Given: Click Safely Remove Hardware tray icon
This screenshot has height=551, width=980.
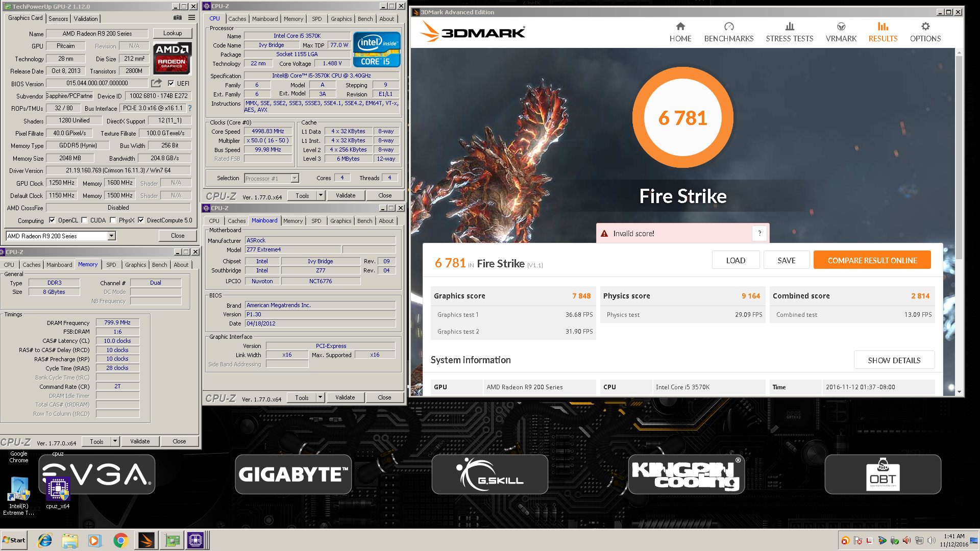Looking at the screenshot, I should (x=894, y=540).
